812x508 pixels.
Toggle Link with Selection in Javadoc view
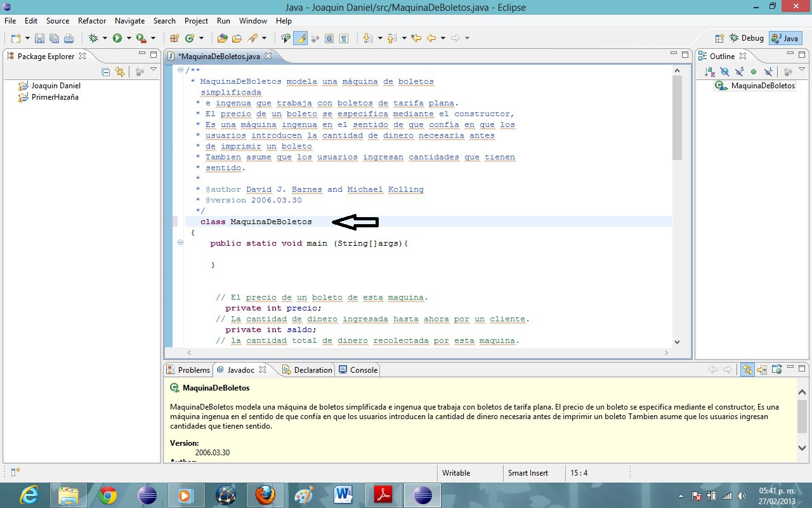tap(747, 370)
